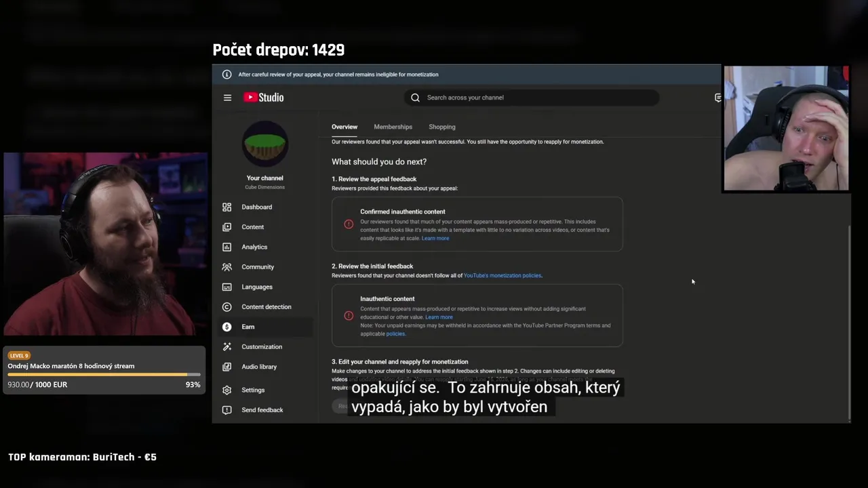Click the Settings gear icon
Image resolution: width=868 pixels, height=488 pixels.
tap(226, 390)
